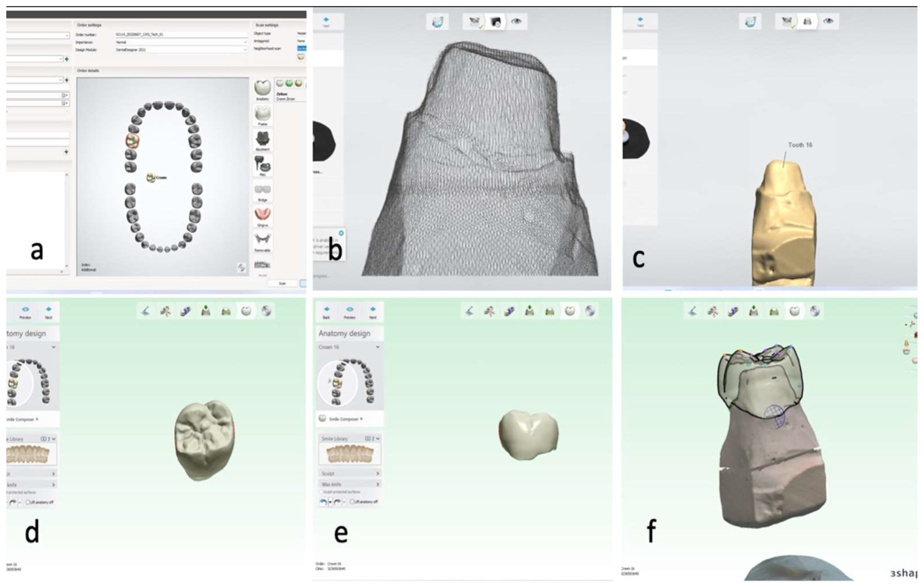
Task: Select the green material sphere swatch
Action: click(289, 83)
